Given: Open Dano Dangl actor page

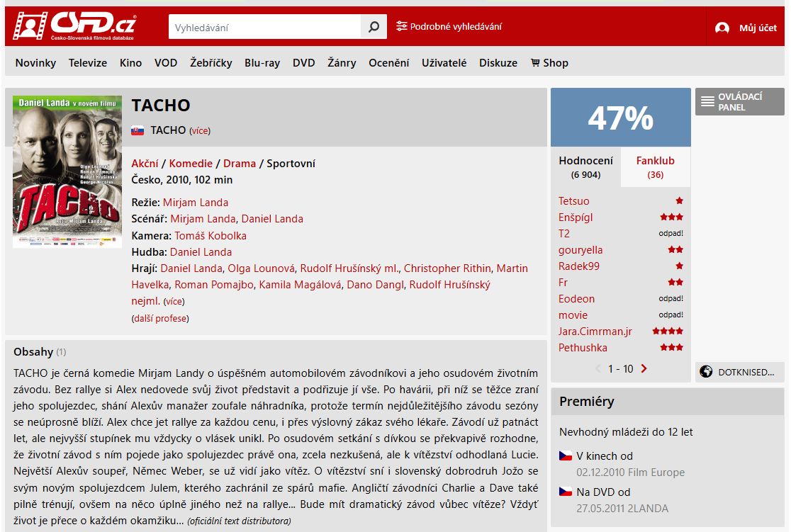Looking at the screenshot, I should click(376, 284).
